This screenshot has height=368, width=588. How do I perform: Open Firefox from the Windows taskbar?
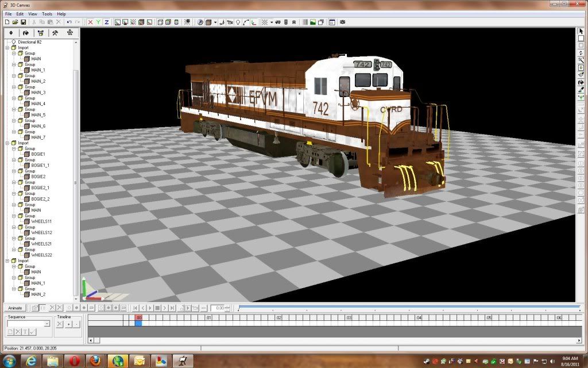point(95,361)
